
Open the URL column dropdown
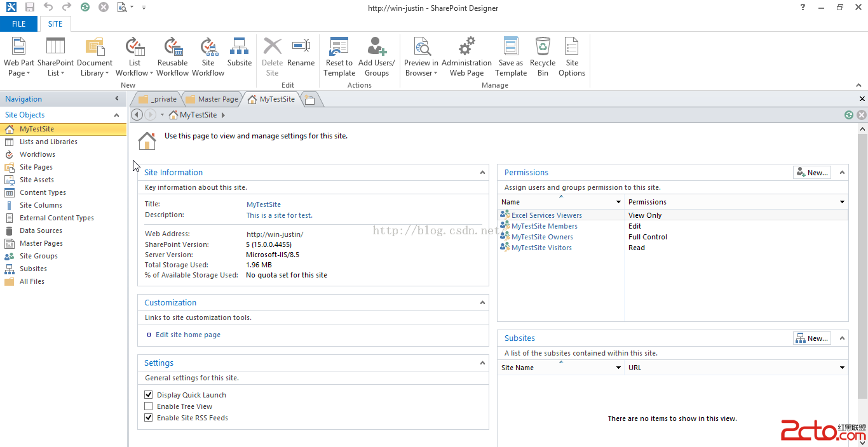842,368
